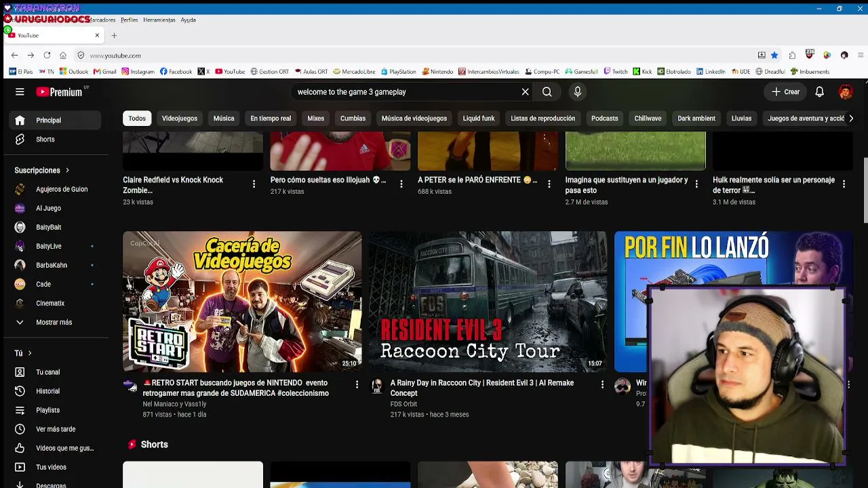Open the MercadoLibre bookmark
This screenshot has width=868, height=488.
354,71
